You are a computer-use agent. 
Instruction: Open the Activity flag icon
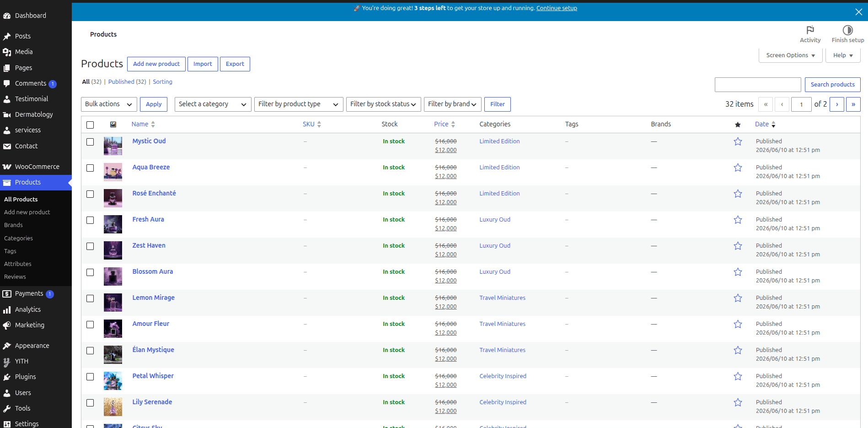point(810,30)
